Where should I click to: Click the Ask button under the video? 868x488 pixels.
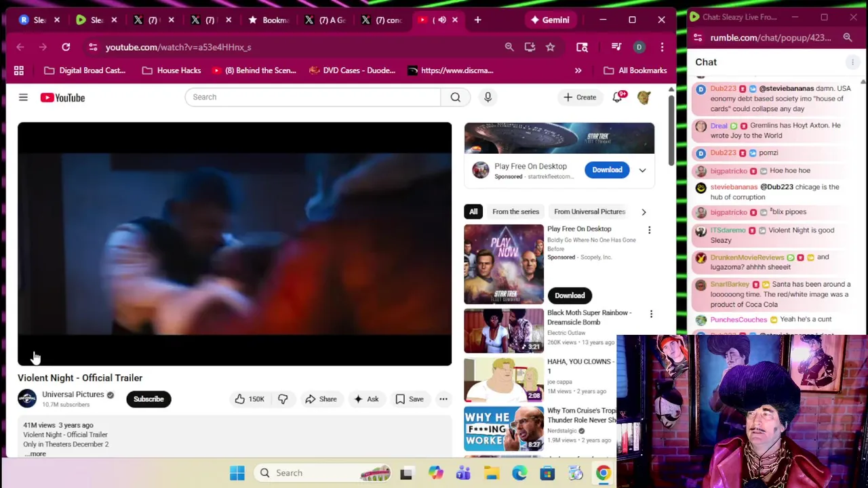click(x=366, y=399)
